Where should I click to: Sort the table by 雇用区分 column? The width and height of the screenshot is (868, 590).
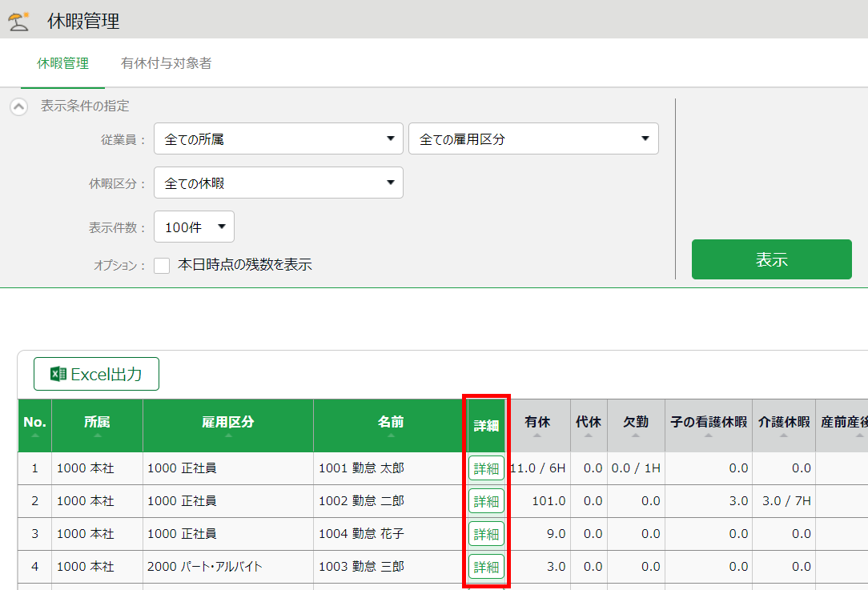227,435
